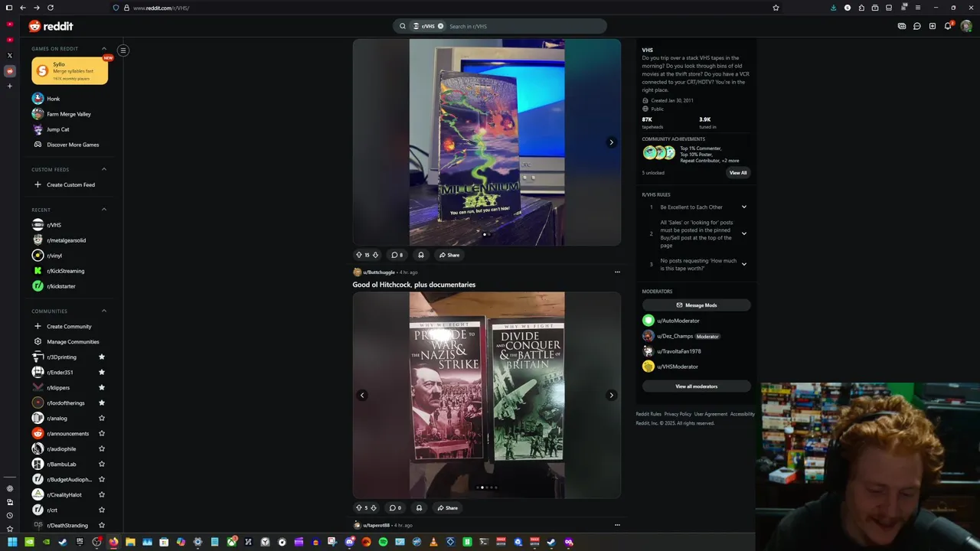Unfavorite r/3Dprinting star
This screenshot has width=980, height=551.
click(101, 357)
